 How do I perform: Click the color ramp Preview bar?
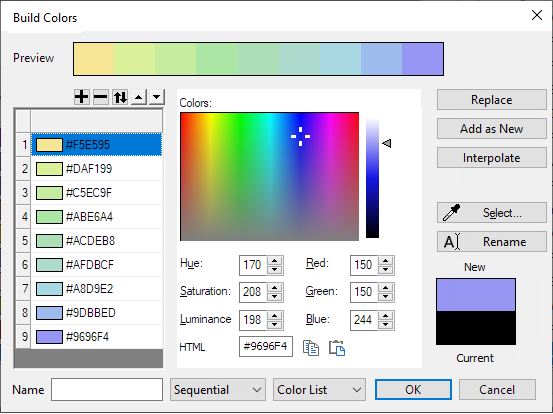(x=259, y=59)
